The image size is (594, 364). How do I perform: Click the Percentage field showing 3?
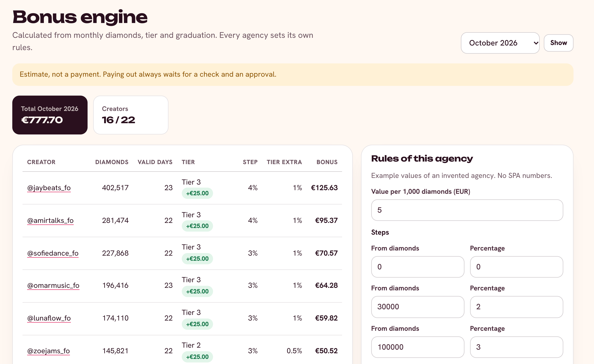tap(516, 347)
